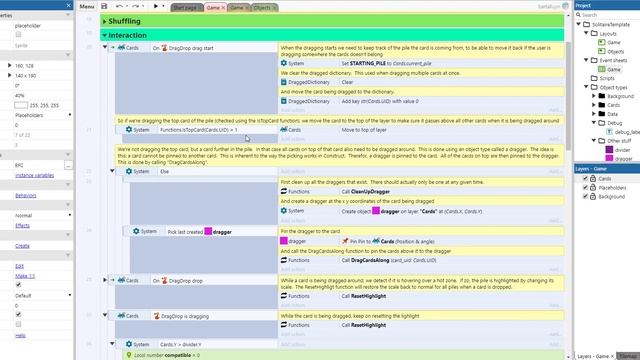Viewport: 640px width, 360px height.
Task: Select the dragger object in project tree
Action: 619,159
